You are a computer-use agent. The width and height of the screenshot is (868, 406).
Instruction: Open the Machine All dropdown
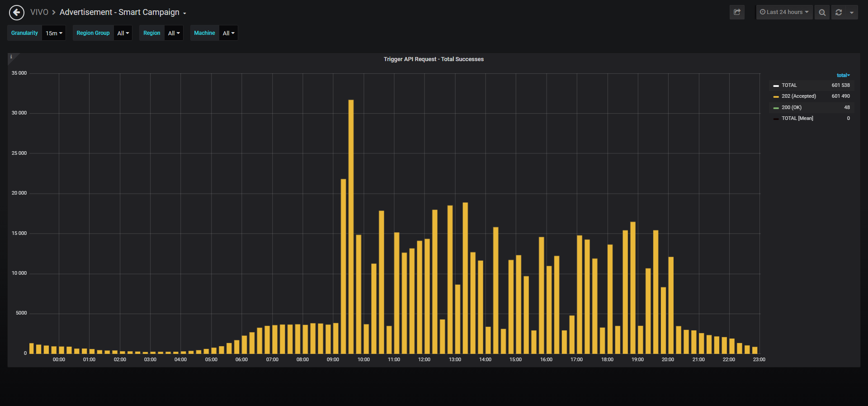[x=229, y=33]
